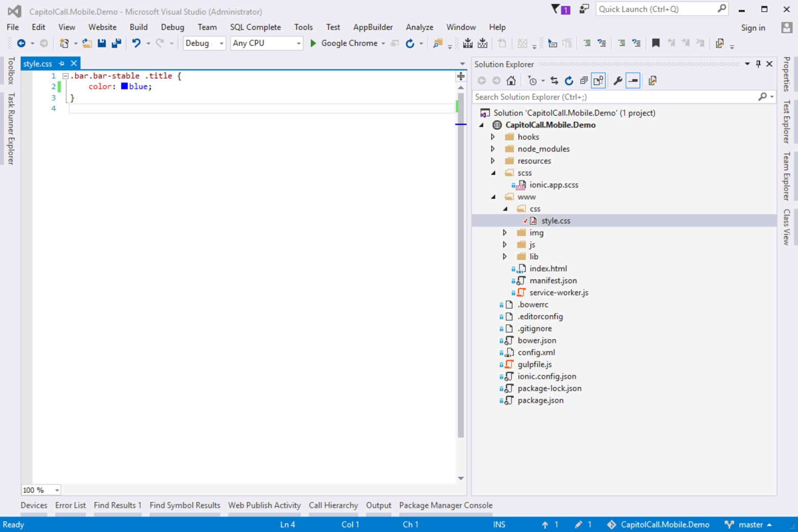Collapse the www folder
Screen dimensions: 798x532
(493, 197)
